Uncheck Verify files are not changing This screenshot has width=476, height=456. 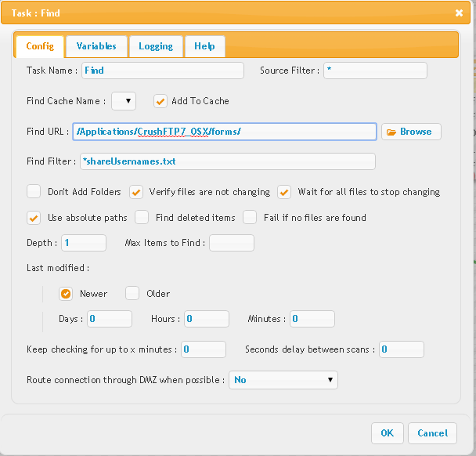tap(136, 192)
